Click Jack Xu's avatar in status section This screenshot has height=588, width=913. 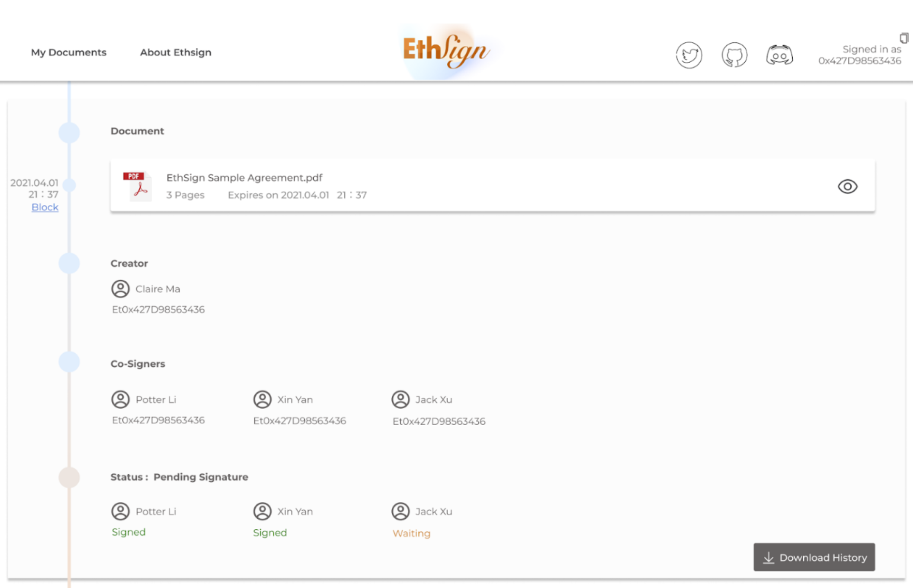point(400,511)
